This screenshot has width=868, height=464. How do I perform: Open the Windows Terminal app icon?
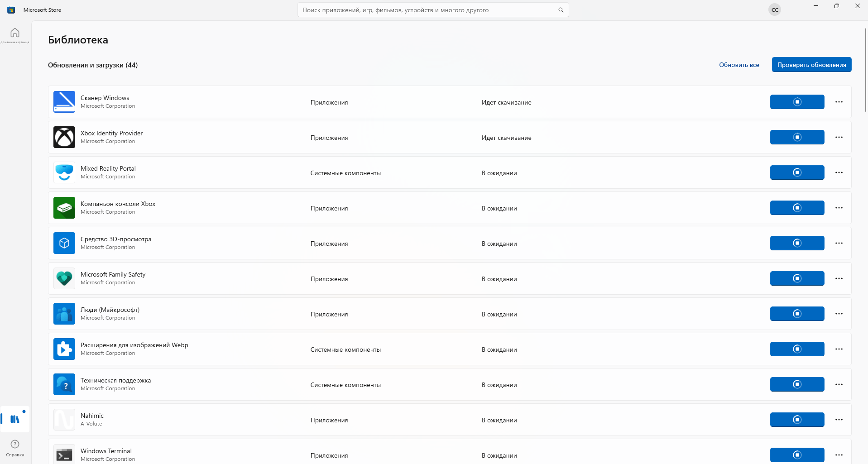tap(64, 454)
